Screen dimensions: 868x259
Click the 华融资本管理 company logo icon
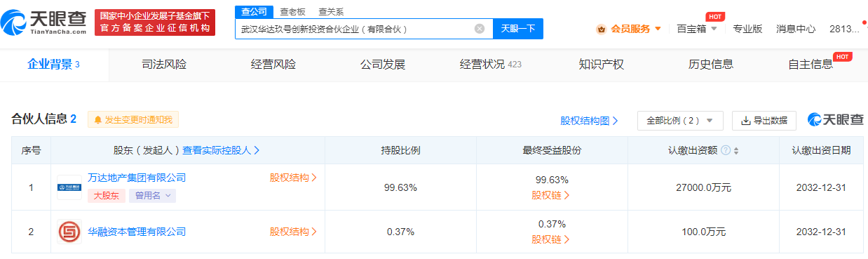click(x=69, y=232)
